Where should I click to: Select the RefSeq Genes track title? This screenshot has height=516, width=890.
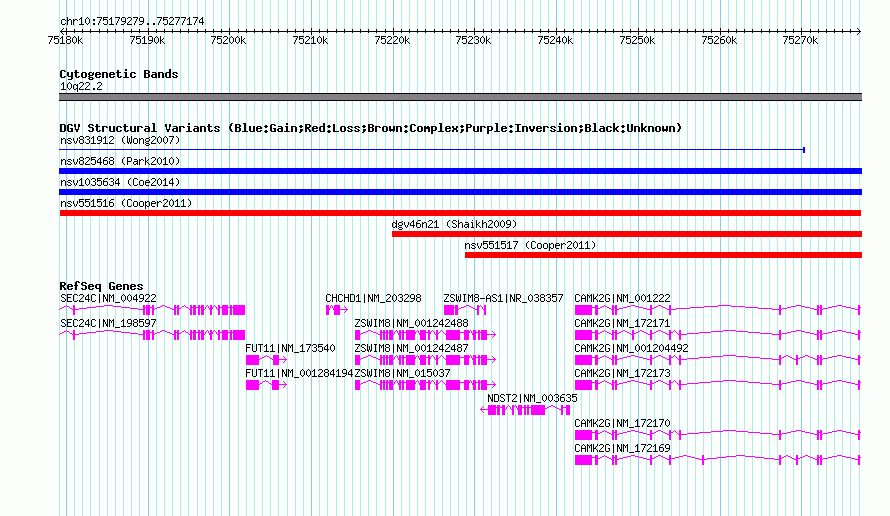[101, 286]
